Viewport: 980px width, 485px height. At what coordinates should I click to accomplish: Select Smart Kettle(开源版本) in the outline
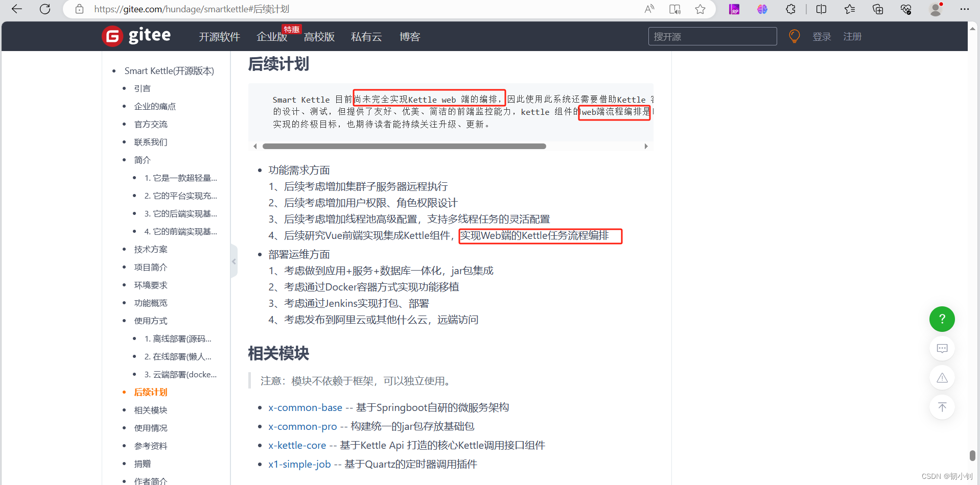point(169,71)
